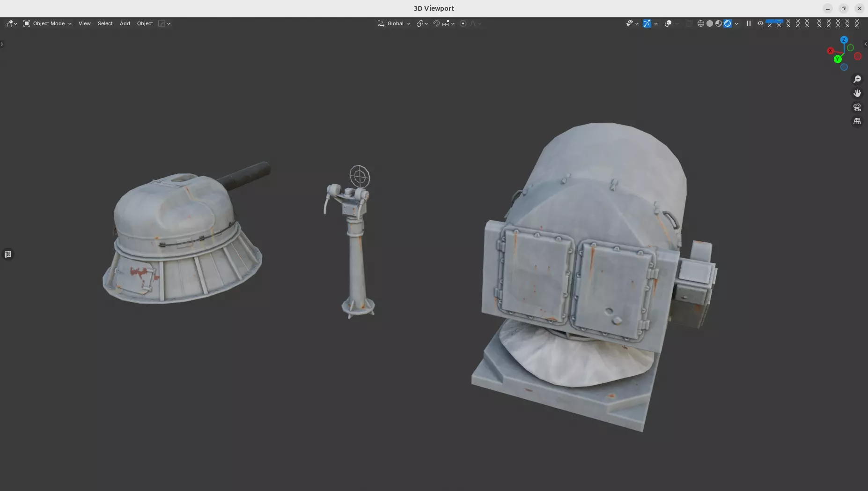The image size is (868, 491).
Task: Open the transform pivot point menu
Action: pyautogui.click(x=422, y=23)
